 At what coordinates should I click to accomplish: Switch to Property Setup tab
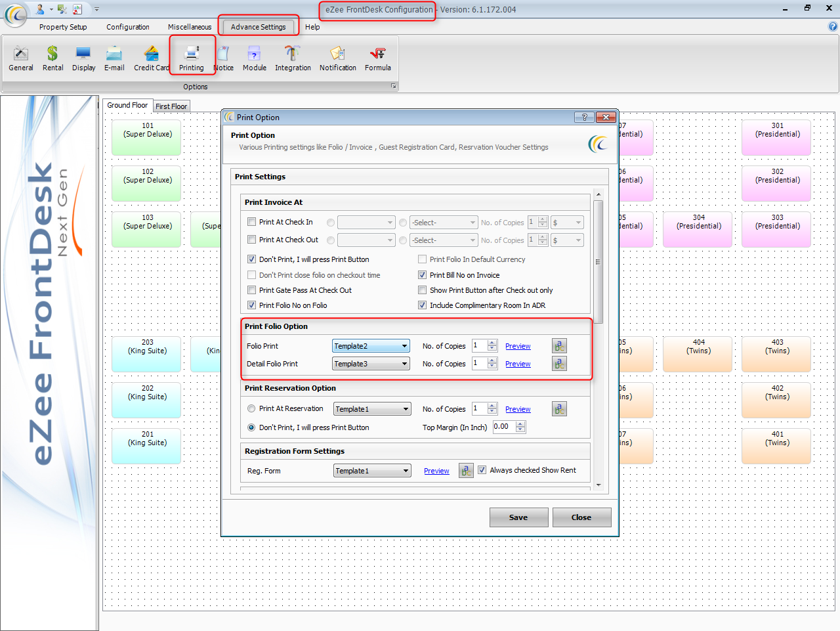tap(63, 27)
